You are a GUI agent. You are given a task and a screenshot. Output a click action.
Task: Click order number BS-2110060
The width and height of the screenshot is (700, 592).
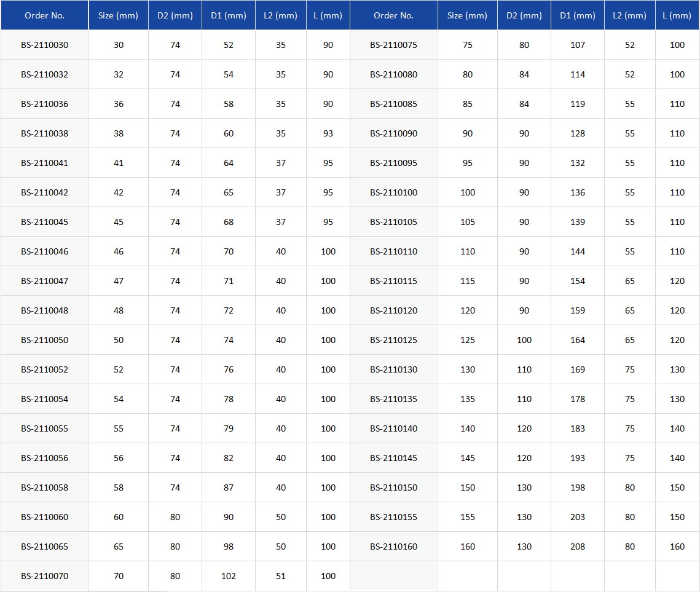pos(44,517)
